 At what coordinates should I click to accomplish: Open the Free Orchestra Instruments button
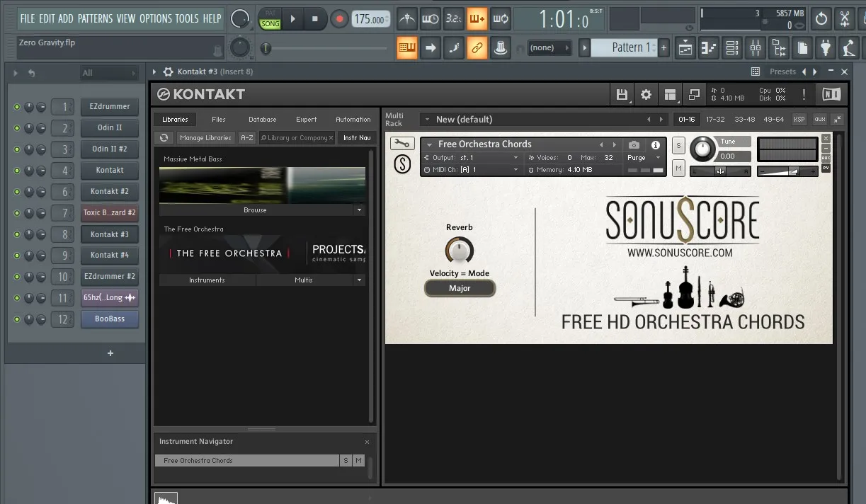[x=207, y=280]
